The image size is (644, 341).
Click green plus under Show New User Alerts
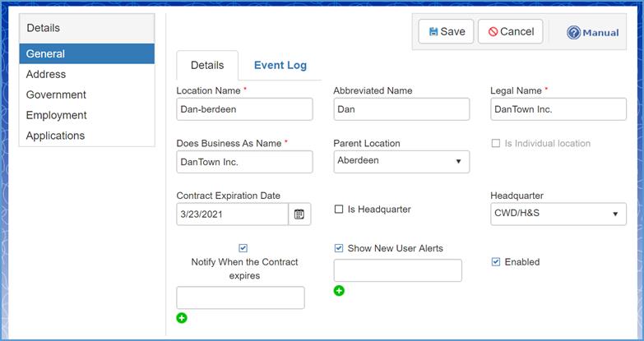(339, 291)
